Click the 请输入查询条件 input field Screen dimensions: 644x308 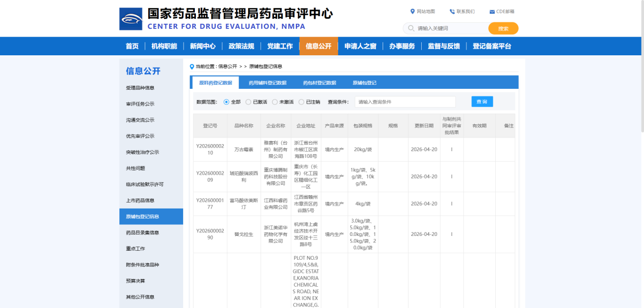point(405,102)
